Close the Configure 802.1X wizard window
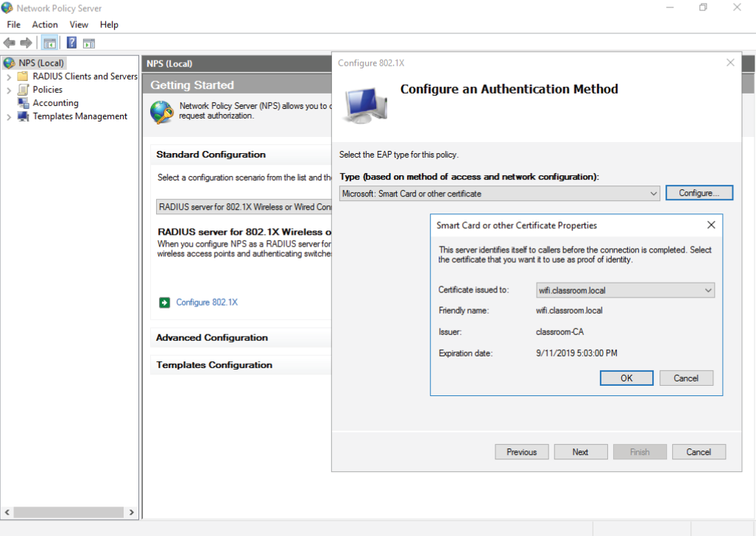Screen dimensions: 756x536 point(730,63)
